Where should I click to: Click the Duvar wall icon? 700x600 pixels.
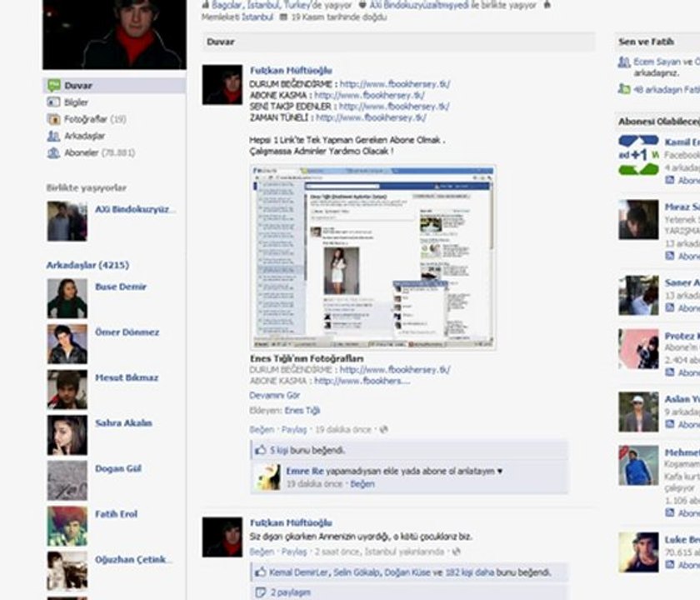point(53,85)
